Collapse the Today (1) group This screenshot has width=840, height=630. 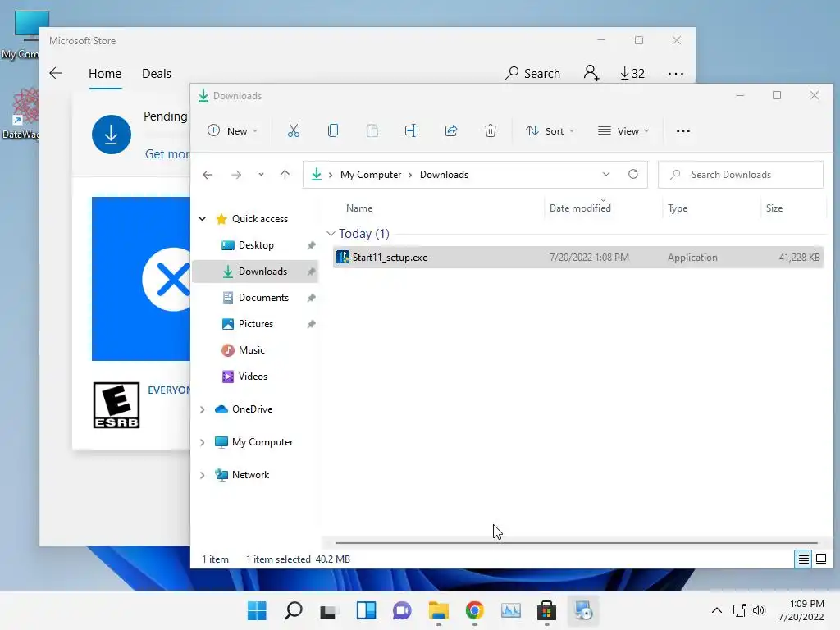[331, 234]
